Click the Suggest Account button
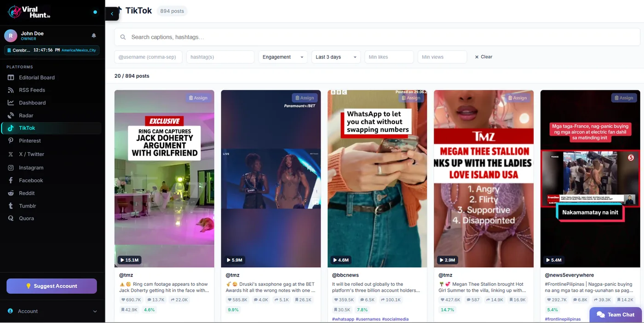 pyautogui.click(x=52, y=286)
